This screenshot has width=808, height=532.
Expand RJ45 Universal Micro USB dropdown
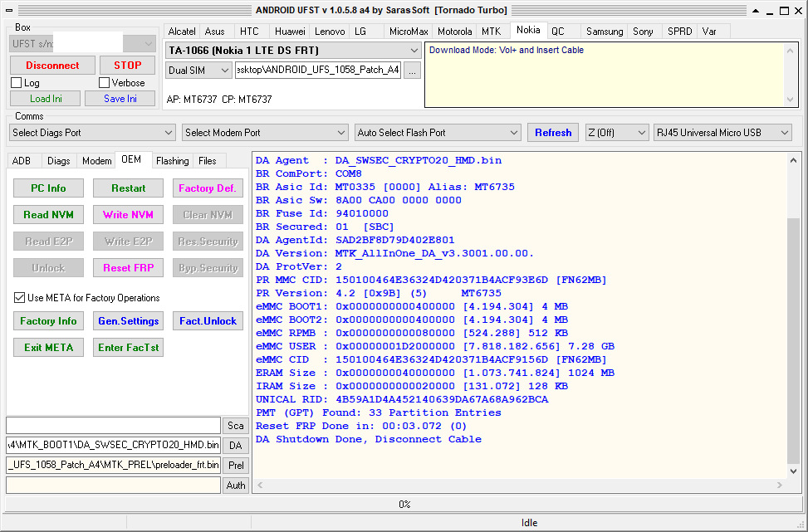pos(722,132)
